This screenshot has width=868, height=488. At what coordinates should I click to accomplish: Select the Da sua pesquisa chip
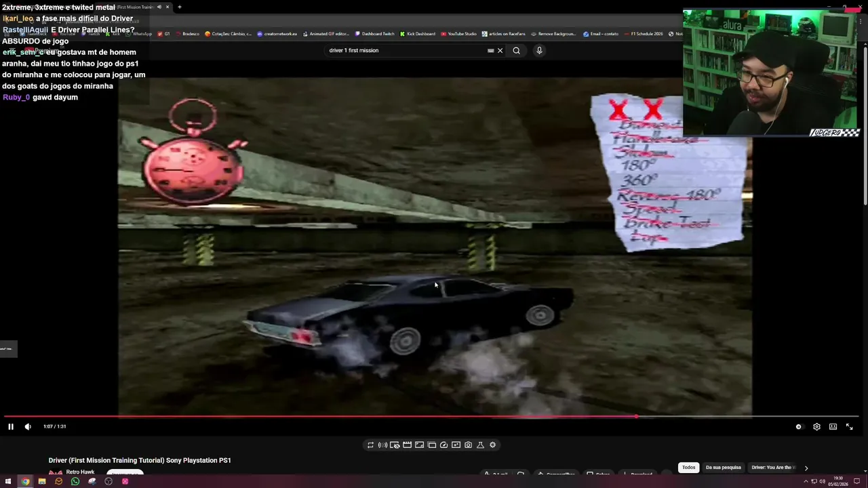(723, 467)
